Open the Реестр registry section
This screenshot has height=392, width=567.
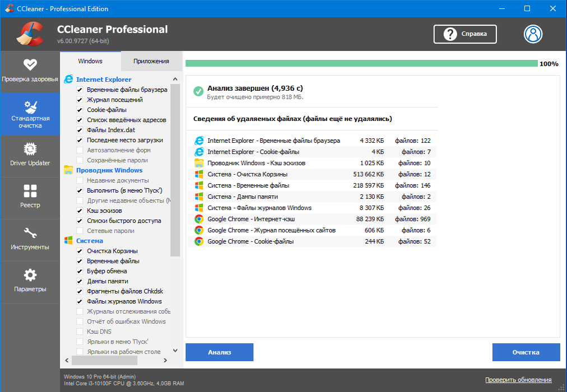tap(30, 198)
